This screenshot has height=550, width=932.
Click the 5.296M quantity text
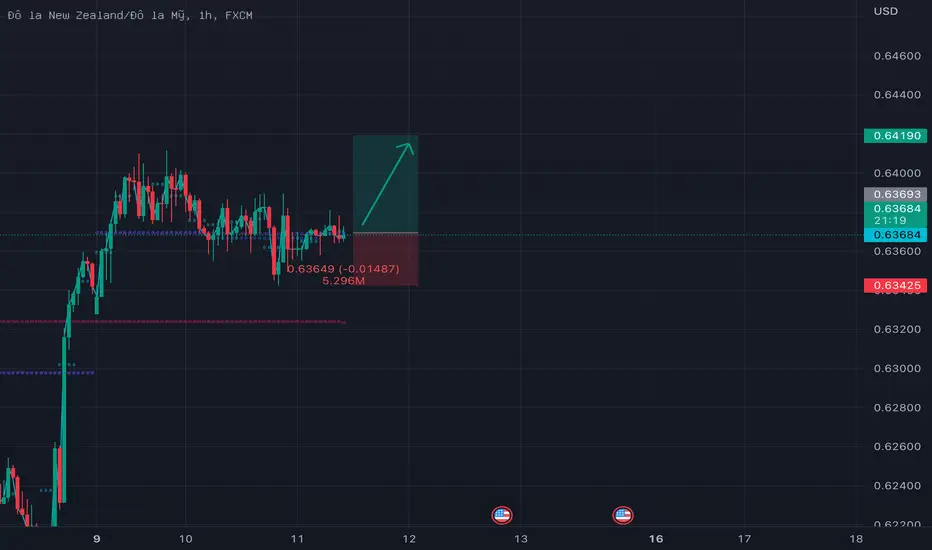pyautogui.click(x=344, y=281)
